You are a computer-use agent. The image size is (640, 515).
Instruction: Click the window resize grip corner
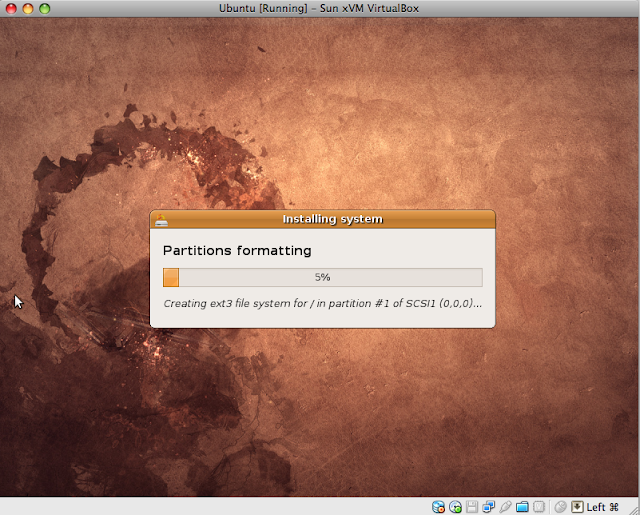click(635, 510)
